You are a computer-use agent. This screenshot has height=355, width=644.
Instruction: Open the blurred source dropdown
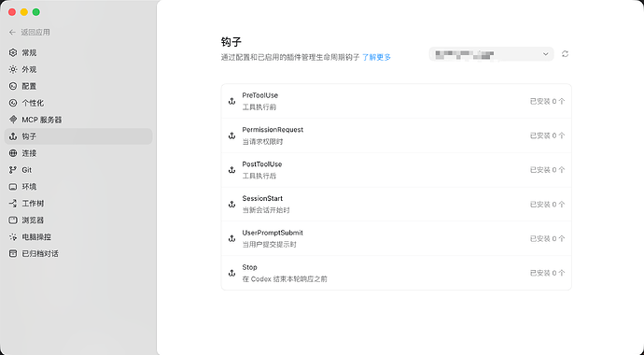coord(491,54)
